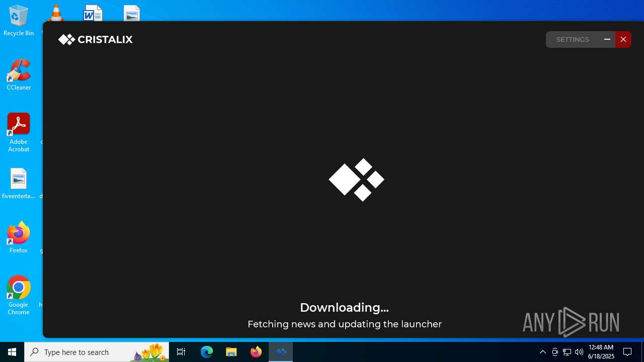Image resolution: width=644 pixels, height=362 pixels.
Task: Open volume control tray icon
Action: tap(579, 352)
